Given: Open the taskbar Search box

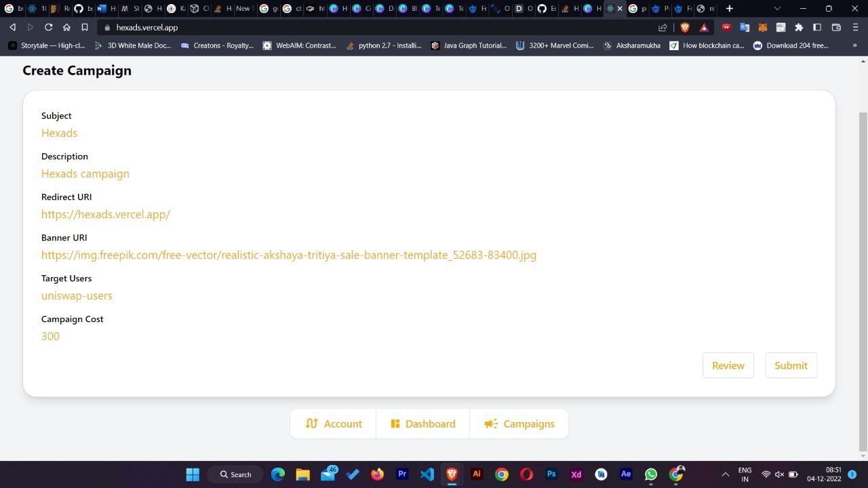Looking at the screenshot, I should point(235,474).
